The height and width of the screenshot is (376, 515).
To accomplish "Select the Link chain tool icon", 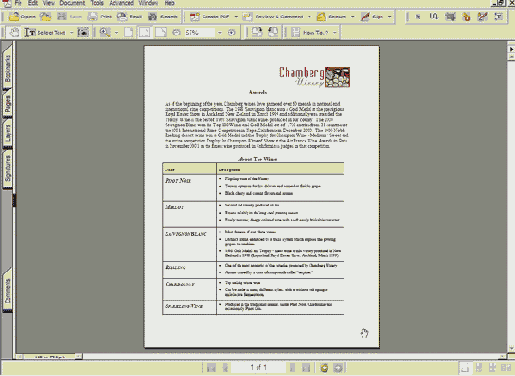I will pyautogui.click(x=466, y=16).
